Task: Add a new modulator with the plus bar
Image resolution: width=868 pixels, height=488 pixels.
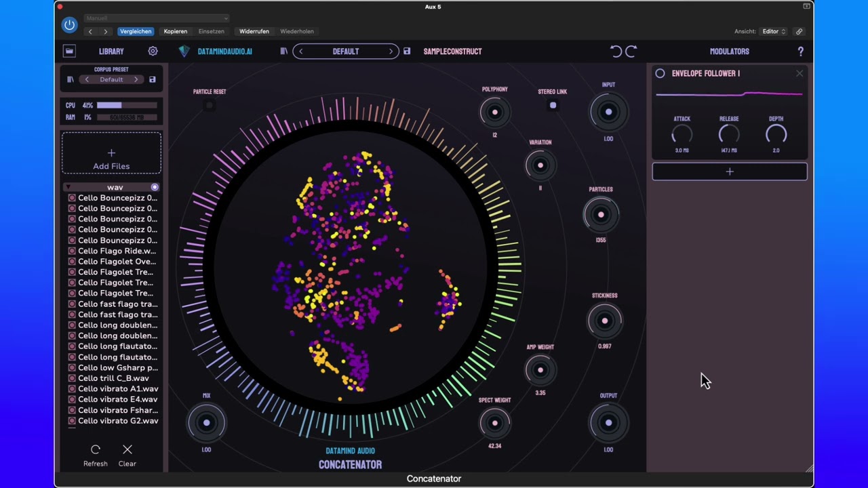Action: click(x=730, y=171)
